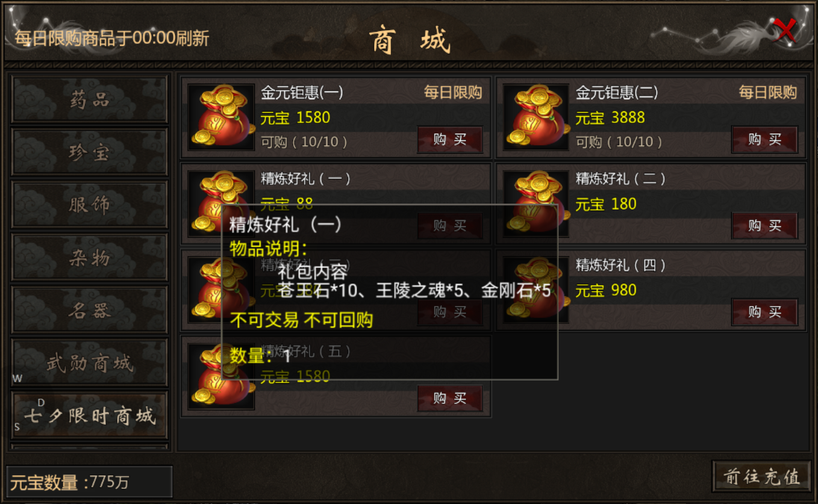
Task: Select the 精炼好礼(二) gold bag icon
Action: tap(536, 204)
